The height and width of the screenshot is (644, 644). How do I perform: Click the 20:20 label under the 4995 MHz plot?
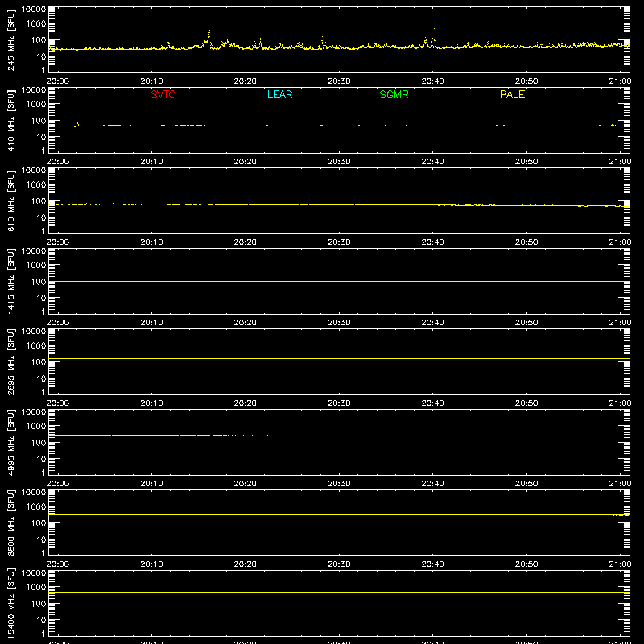point(246,484)
